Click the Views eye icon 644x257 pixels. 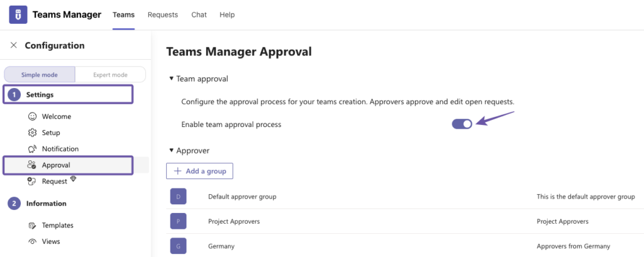pyautogui.click(x=32, y=241)
